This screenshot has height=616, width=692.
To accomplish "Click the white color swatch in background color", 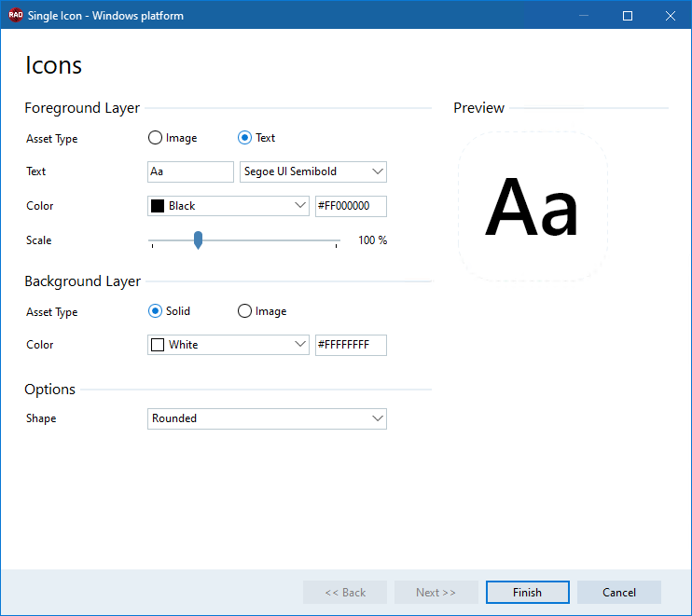I will (x=158, y=345).
